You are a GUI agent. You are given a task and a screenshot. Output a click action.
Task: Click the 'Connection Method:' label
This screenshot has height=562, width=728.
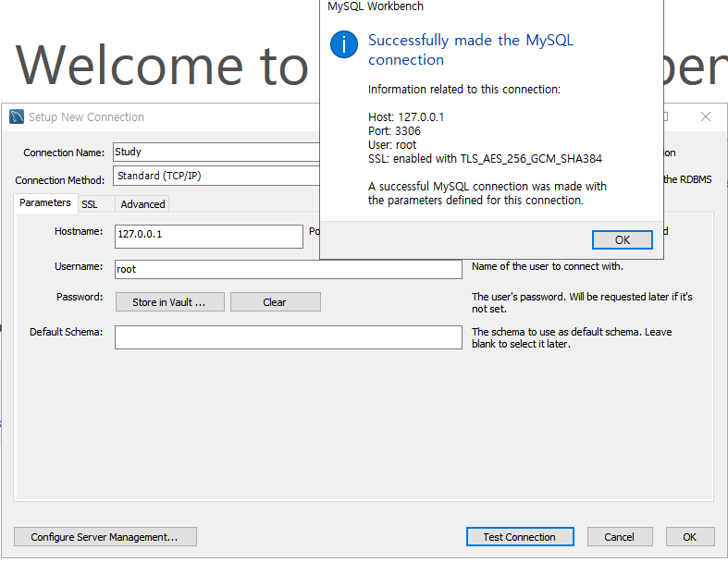pyautogui.click(x=60, y=180)
